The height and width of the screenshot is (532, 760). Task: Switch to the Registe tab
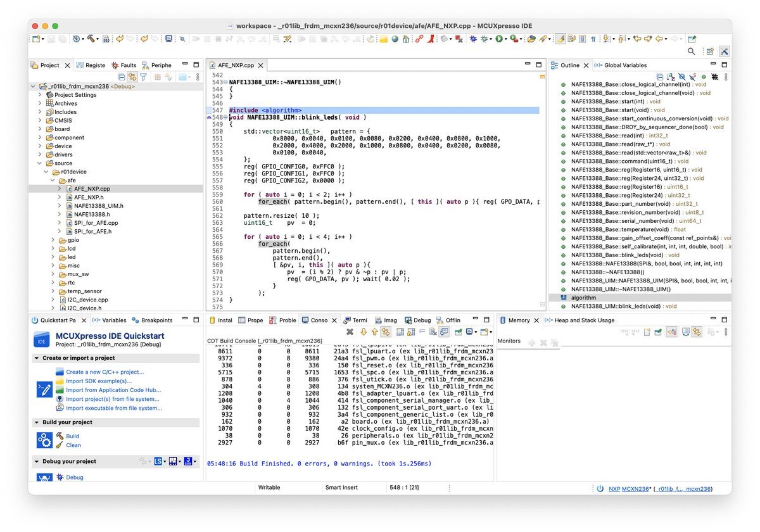(x=90, y=65)
